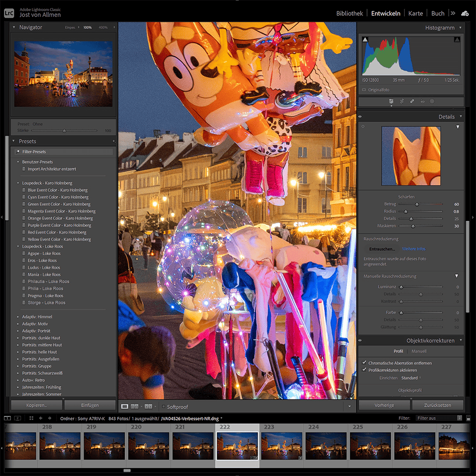Open the Manuell tab in Objektivkorrekturen

pos(419,351)
